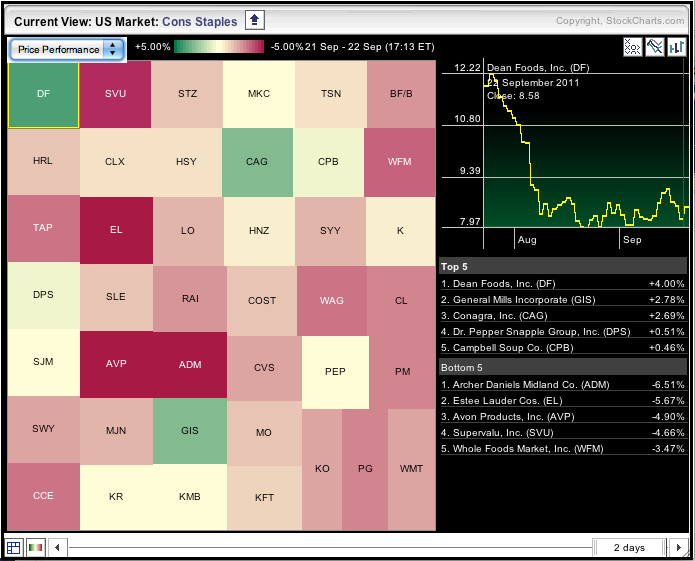Select the DPS tile

43,295
